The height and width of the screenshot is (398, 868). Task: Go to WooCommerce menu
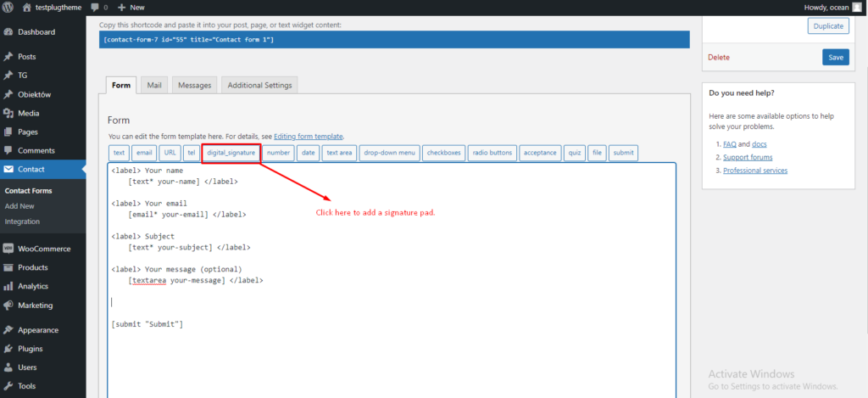pos(42,249)
